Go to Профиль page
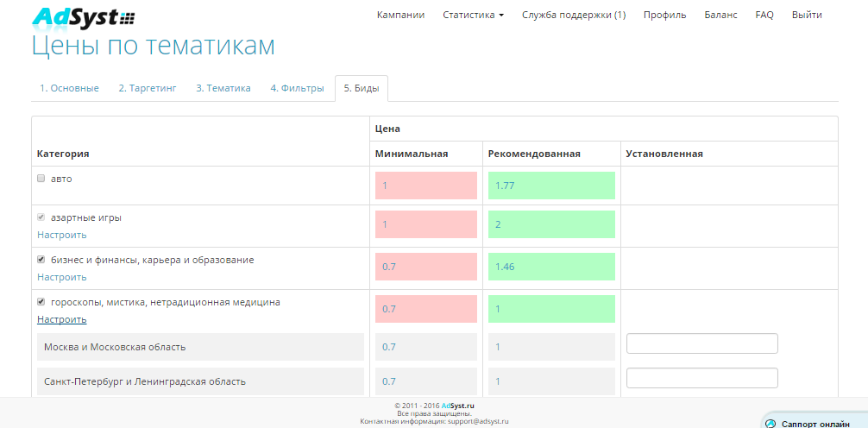This screenshot has height=428, width=868. [x=665, y=15]
